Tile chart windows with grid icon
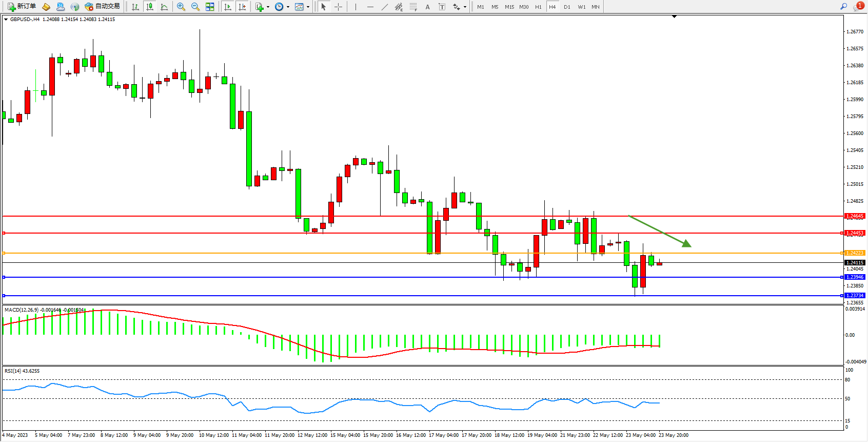The width and height of the screenshot is (868, 442). point(210,7)
